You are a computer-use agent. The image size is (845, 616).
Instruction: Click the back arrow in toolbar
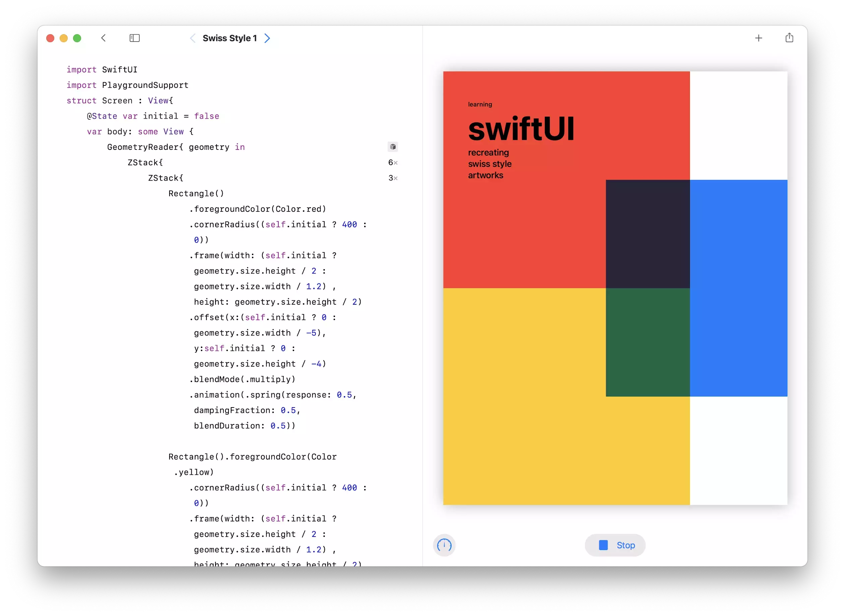104,38
